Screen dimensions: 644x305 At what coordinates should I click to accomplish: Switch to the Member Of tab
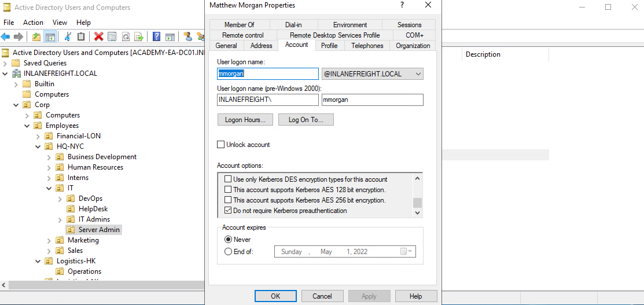pyautogui.click(x=239, y=25)
